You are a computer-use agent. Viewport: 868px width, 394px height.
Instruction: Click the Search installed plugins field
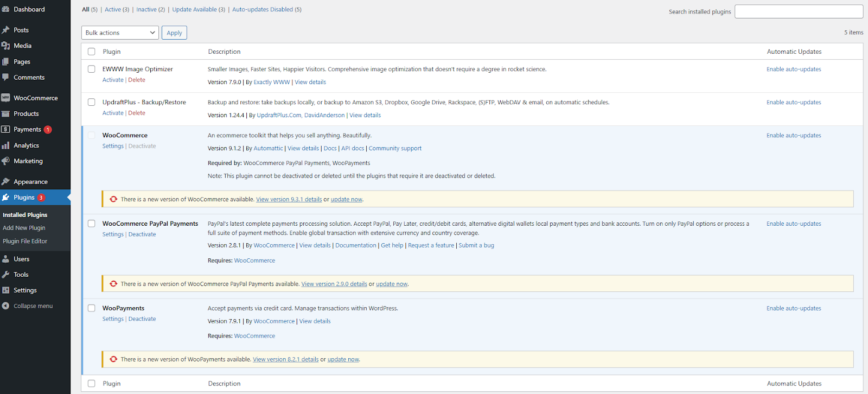point(799,11)
